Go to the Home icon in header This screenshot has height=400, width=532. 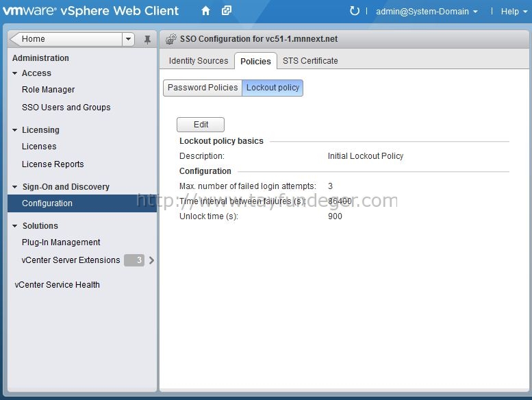click(205, 11)
